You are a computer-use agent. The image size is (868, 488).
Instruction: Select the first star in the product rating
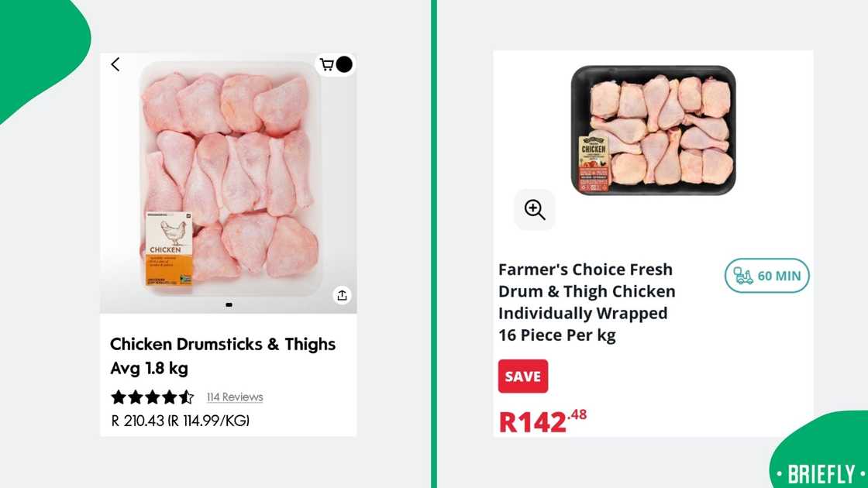tap(119, 397)
